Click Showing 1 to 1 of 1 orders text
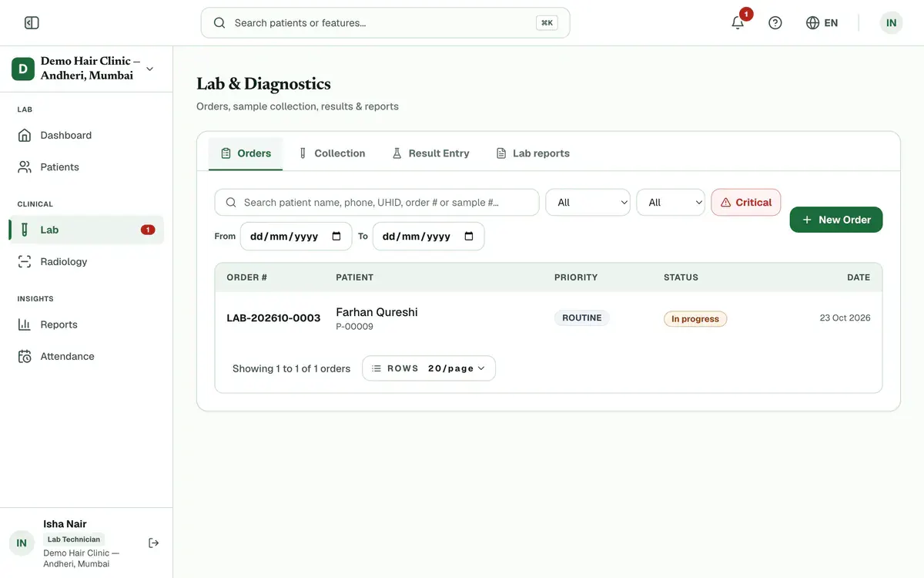The height and width of the screenshot is (578, 924). (x=291, y=368)
